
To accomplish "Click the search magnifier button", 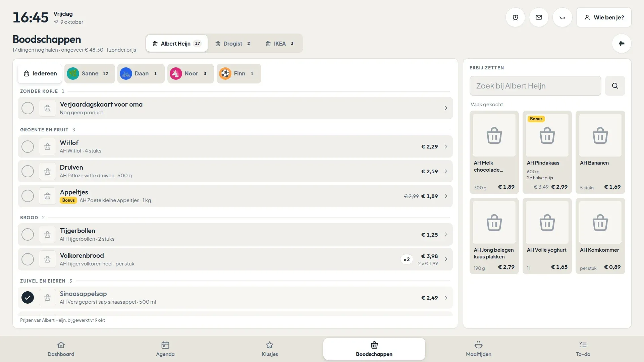I will [615, 86].
